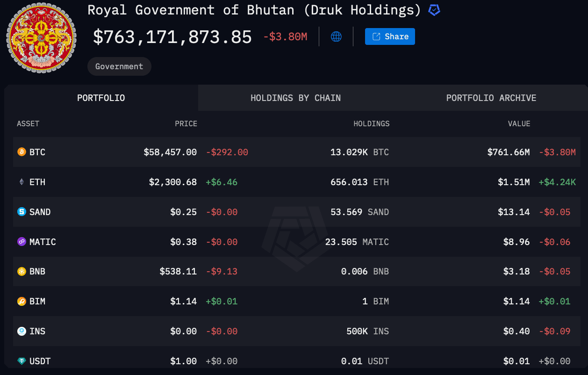
Task: Open the Royal Government of Bhutan emblem logo
Action: coord(41,38)
